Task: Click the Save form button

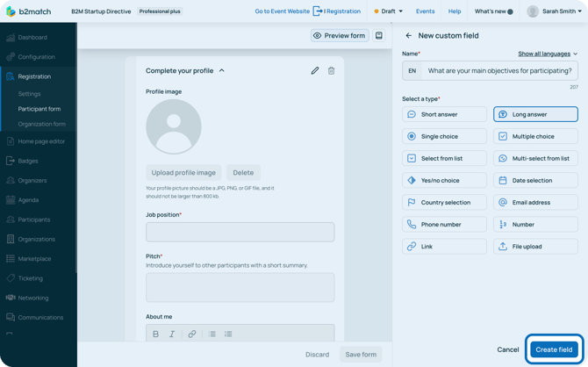Action: pos(361,354)
